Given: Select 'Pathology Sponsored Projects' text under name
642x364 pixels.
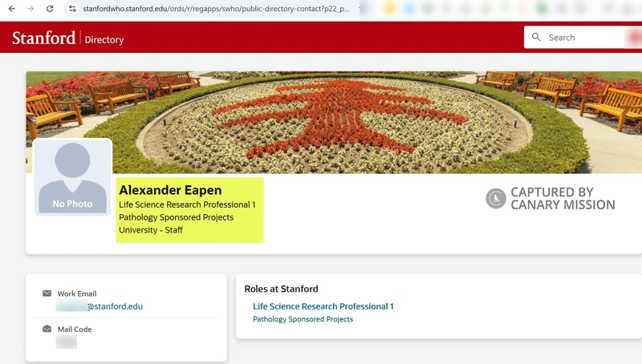Looking at the screenshot, I should (176, 217).
